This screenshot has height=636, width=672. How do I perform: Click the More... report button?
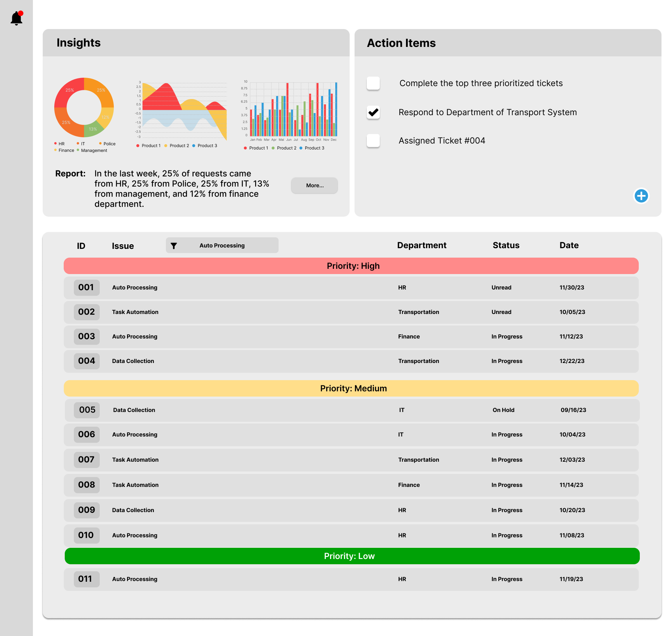click(x=314, y=186)
